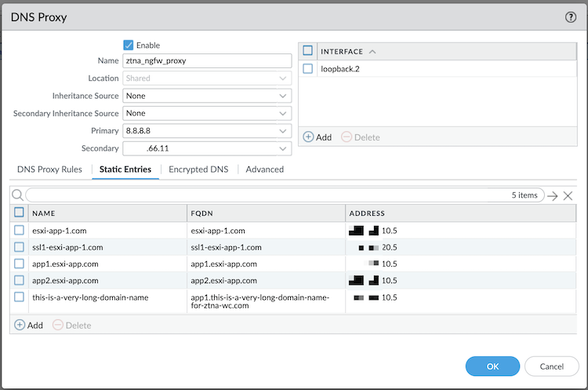This screenshot has width=588, height=390.
Task: Select the app2.esxi-app.com row checkbox
Action: coord(20,280)
